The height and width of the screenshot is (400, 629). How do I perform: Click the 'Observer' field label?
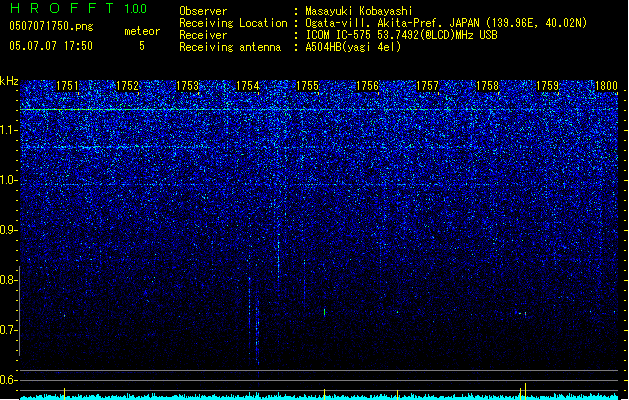[x=203, y=11]
